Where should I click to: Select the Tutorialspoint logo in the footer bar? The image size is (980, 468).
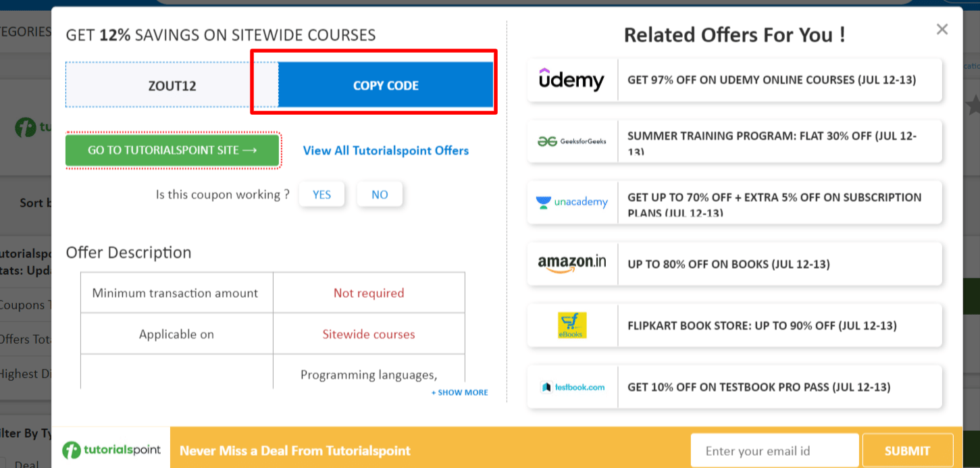111,449
